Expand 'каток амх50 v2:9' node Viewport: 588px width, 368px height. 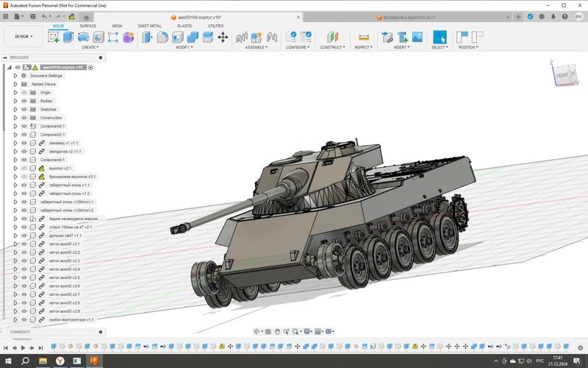[15, 311]
